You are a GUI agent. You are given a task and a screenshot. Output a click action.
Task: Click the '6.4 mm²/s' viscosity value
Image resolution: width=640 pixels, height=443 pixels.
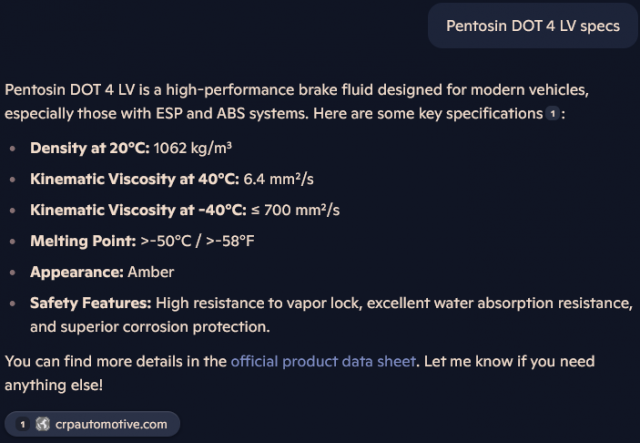pyautogui.click(x=278, y=179)
